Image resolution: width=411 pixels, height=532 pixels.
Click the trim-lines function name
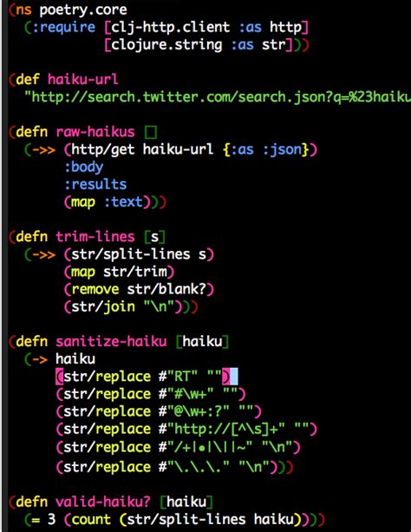point(95,237)
